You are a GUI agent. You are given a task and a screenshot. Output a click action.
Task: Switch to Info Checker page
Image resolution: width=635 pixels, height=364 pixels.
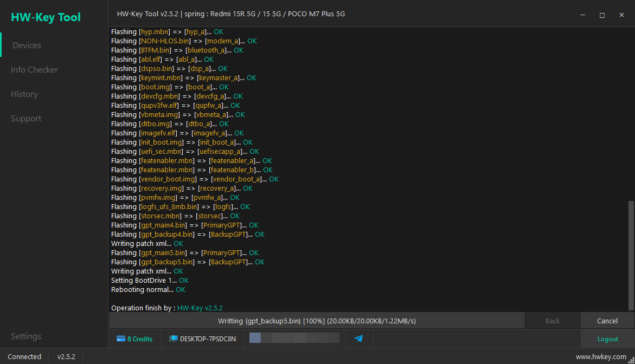pos(34,69)
